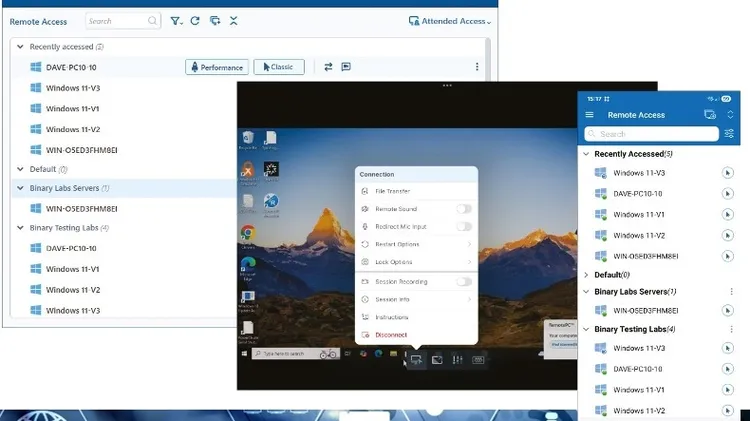Select Instructions in Connection menu
Image resolution: width=750 pixels, height=421 pixels.
(416, 317)
